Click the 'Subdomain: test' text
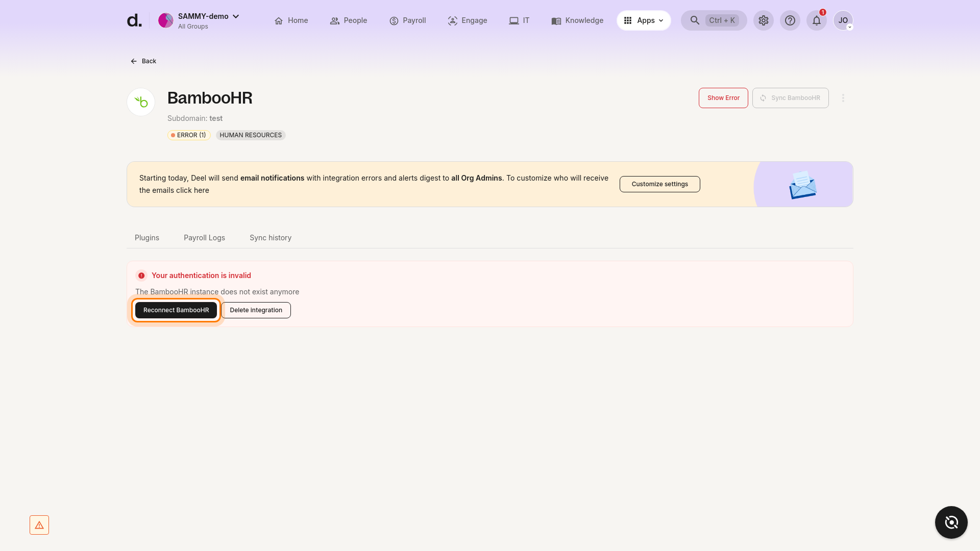The height and width of the screenshot is (551, 980). coord(195,118)
